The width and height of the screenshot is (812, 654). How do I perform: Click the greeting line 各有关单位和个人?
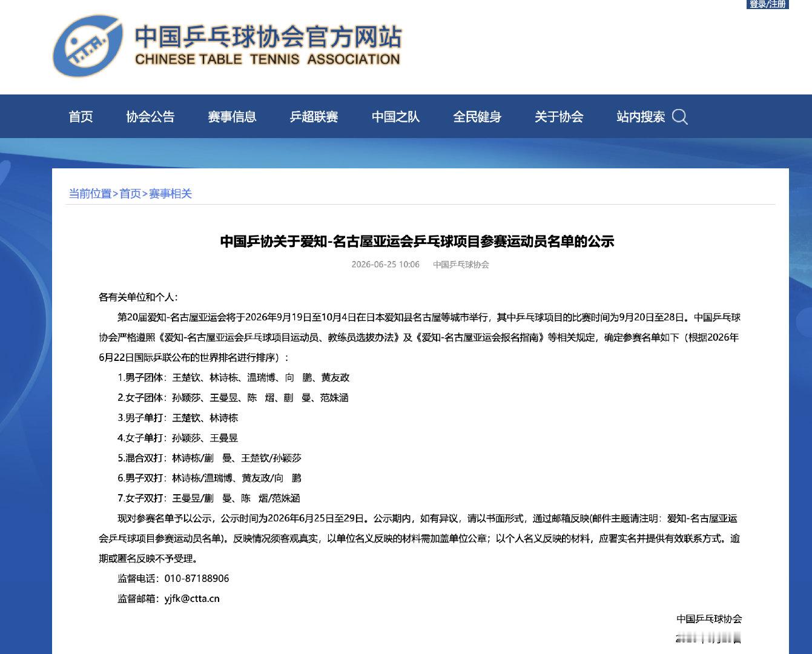(x=138, y=297)
